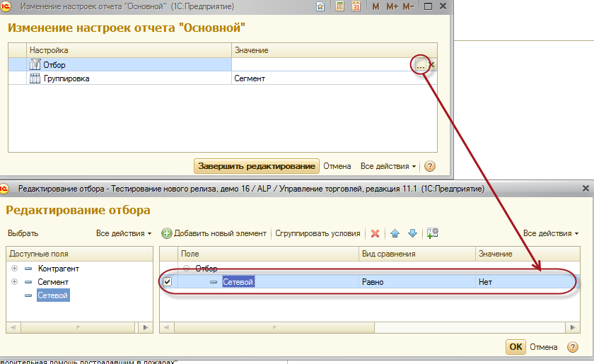
Task: Open the filter value selection ellipsis button
Action: pyautogui.click(x=421, y=65)
